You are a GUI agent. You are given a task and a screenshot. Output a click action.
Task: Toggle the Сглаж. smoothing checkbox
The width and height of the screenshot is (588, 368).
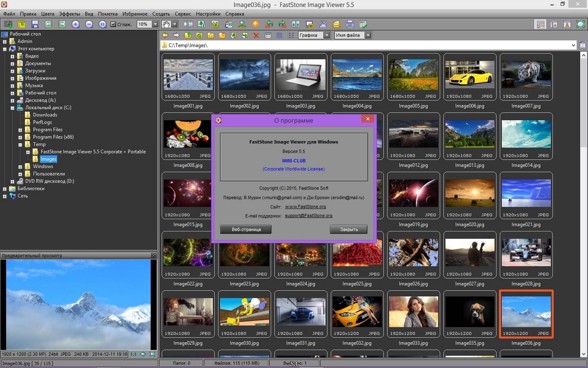pyautogui.click(x=114, y=24)
